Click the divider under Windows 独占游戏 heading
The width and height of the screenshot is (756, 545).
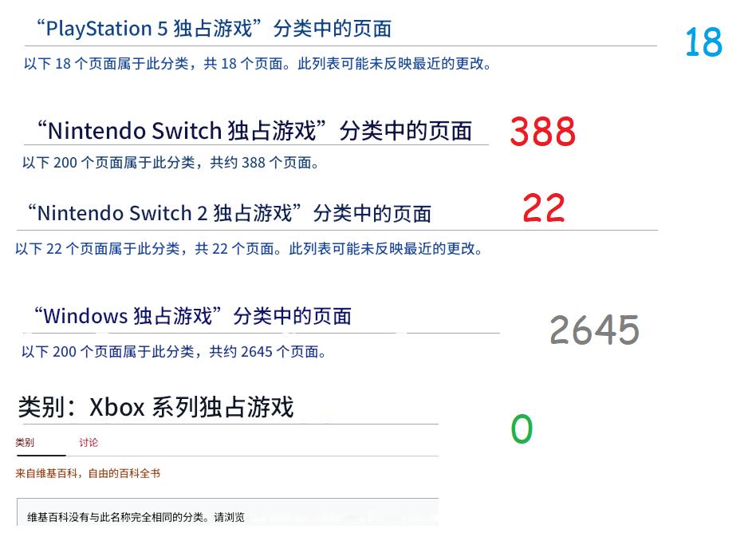coord(255,334)
